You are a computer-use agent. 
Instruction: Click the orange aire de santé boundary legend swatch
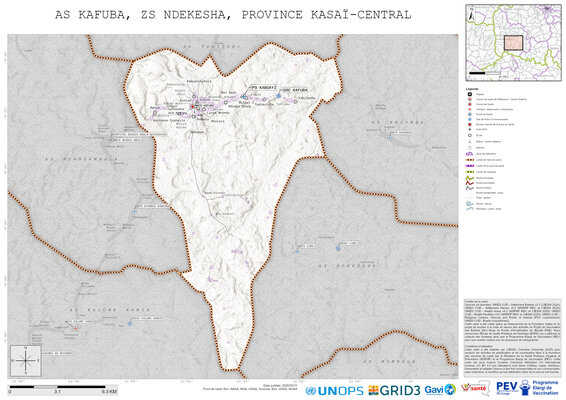click(470, 160)
